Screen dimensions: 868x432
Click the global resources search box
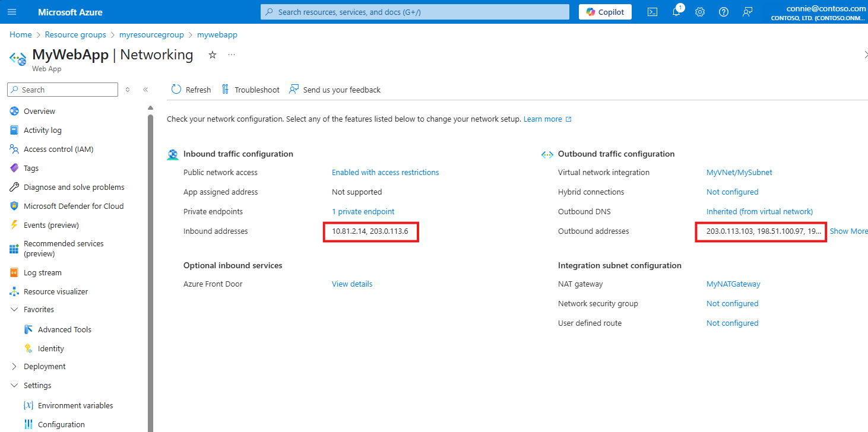point(414,12)
